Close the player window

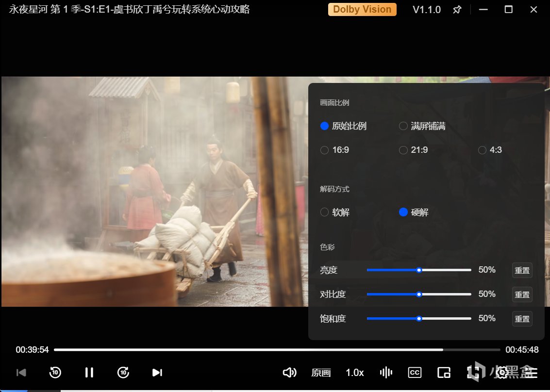click(533, 10)
